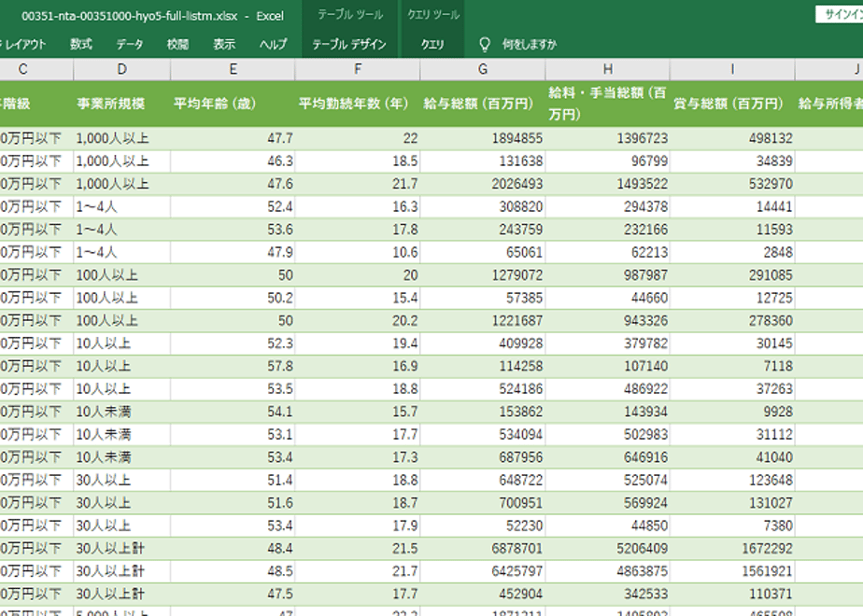Click the cell containing 7118
Image resolution: width=863 pixels, height=616 pixels.
pyautogui.click(x=732, y=367)
